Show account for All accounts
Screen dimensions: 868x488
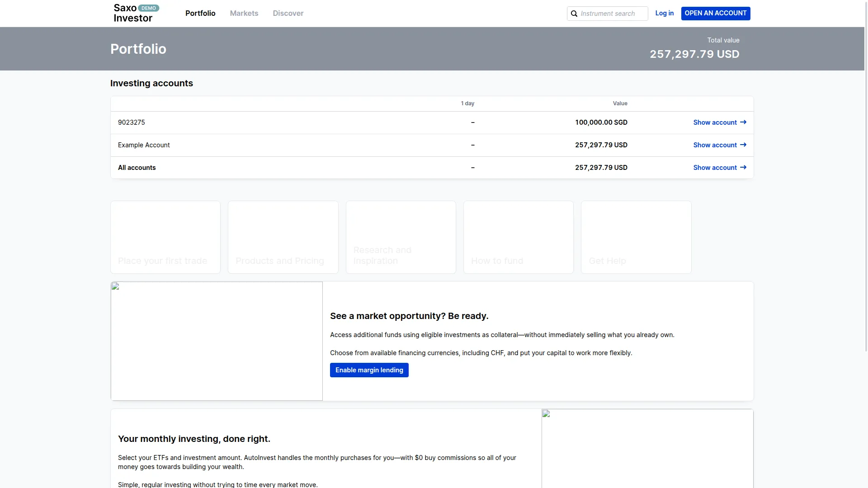click(720, 168)
